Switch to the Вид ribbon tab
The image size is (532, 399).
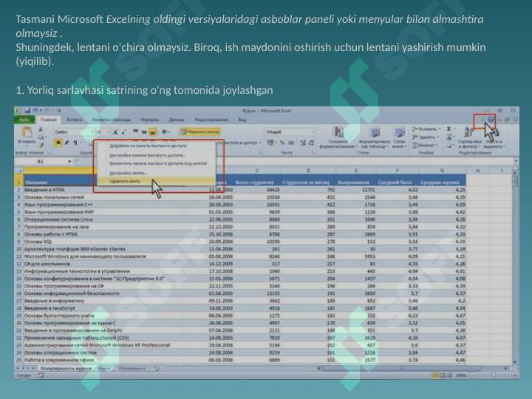(x=242, y=120)
